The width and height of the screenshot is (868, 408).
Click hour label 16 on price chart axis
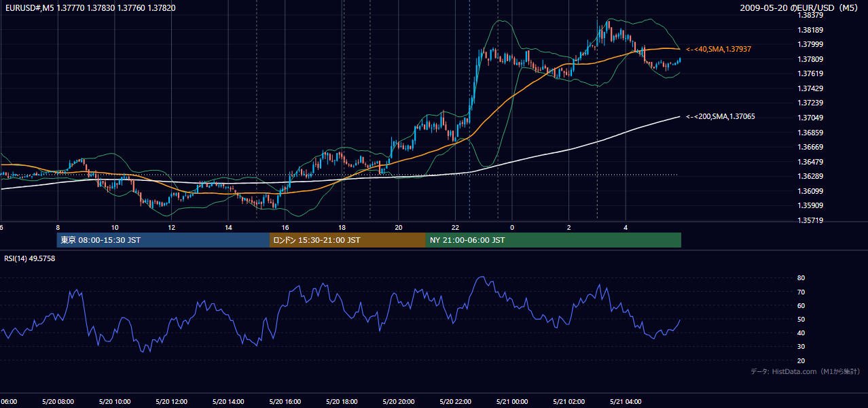coord(285,227)
